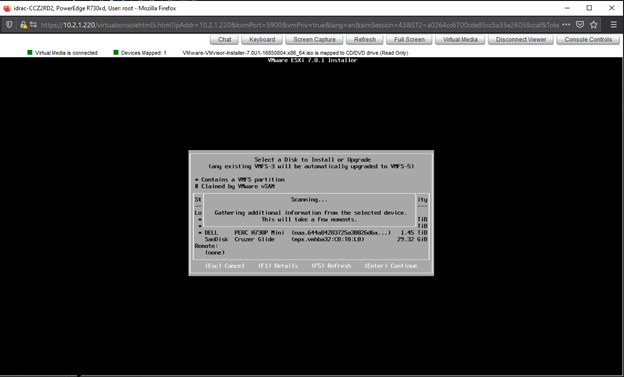Select the DELL PERC H730P Mini disk row
The image size is (624, 377).
pyautogui.click(x=312, y=232)
